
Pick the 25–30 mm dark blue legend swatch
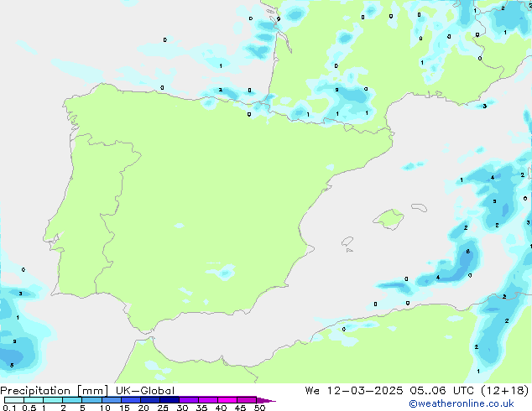(169, 400)
